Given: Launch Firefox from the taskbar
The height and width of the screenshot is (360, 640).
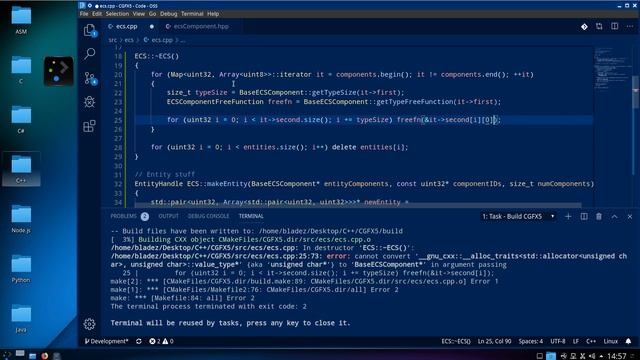Looking at the screenshot, I should click(44, 356).
